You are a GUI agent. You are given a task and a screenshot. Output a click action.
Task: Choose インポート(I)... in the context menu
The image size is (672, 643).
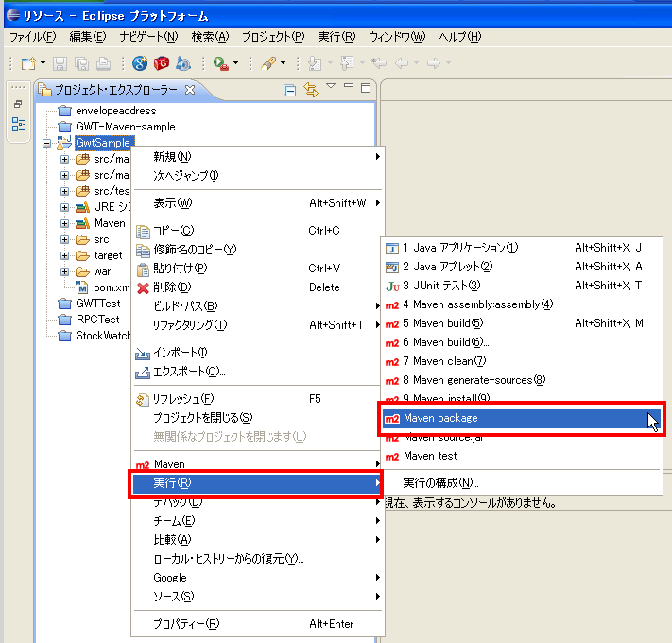[x=257, y=353]
